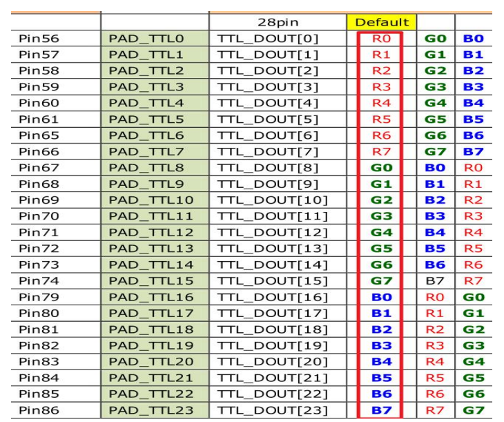Select the Pin72 cell
The width and height of the screenshot is (504, 422).
click(56, 249)
